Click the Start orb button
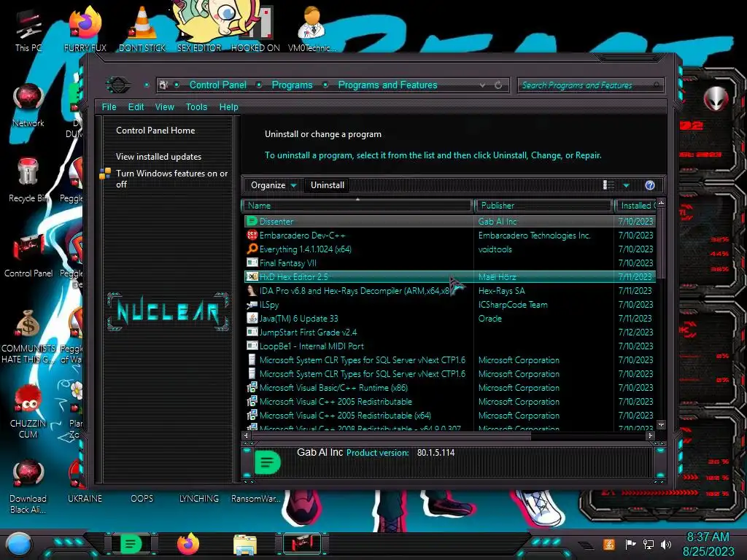747x560 pixels. [x=19, y=545]
